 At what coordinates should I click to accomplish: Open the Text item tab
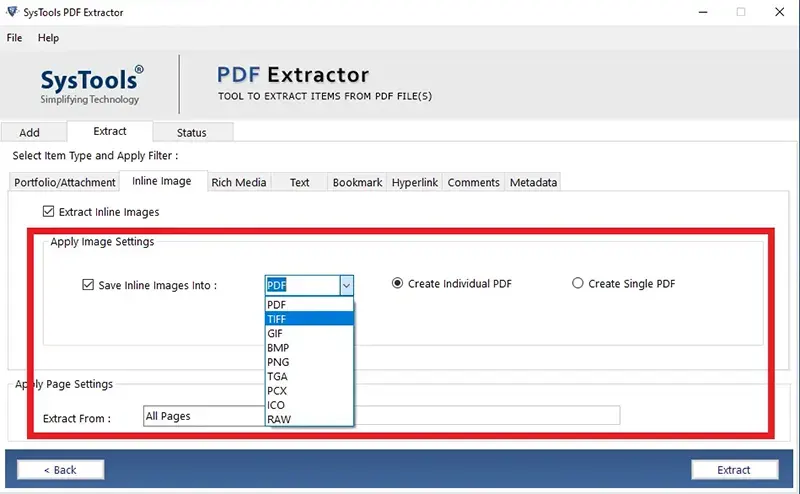(x=299, y=182)
